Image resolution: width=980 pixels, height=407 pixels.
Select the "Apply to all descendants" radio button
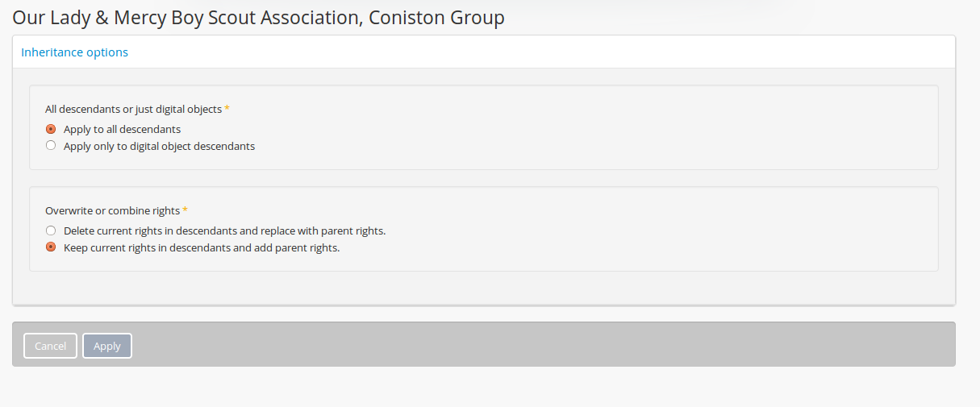[x=51, y=129]
